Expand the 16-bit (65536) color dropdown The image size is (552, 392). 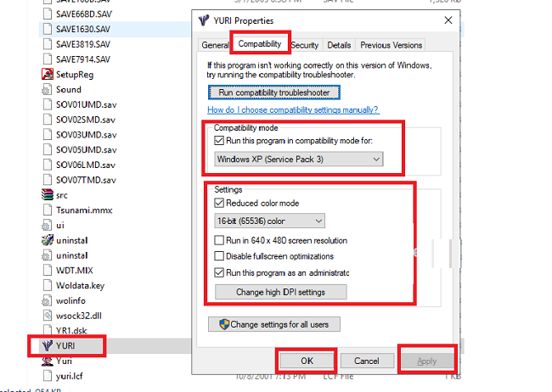tap(269, 221)
